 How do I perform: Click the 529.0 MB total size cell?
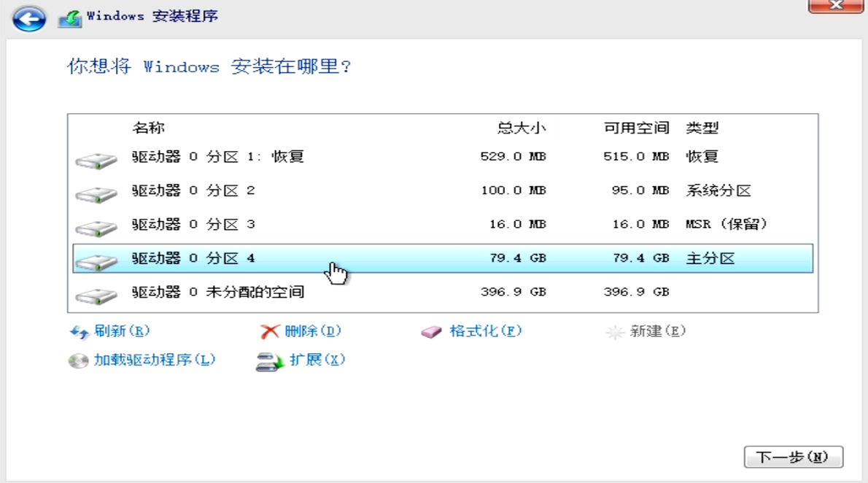[514, 157]
